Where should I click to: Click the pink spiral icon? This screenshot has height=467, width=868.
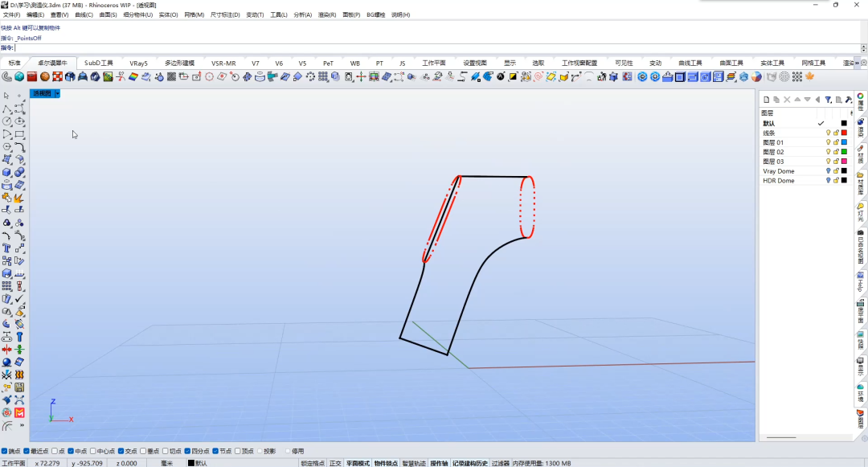tap(538, 77)
